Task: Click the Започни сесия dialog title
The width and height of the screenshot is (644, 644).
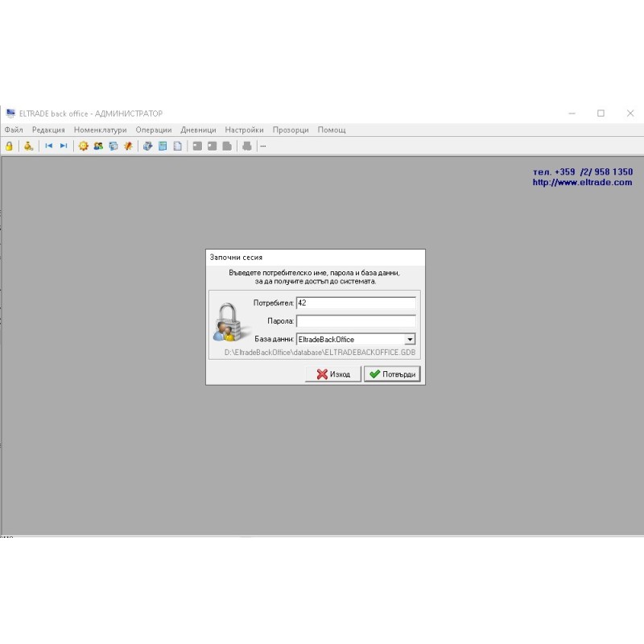Action: (x=236, y=258)
